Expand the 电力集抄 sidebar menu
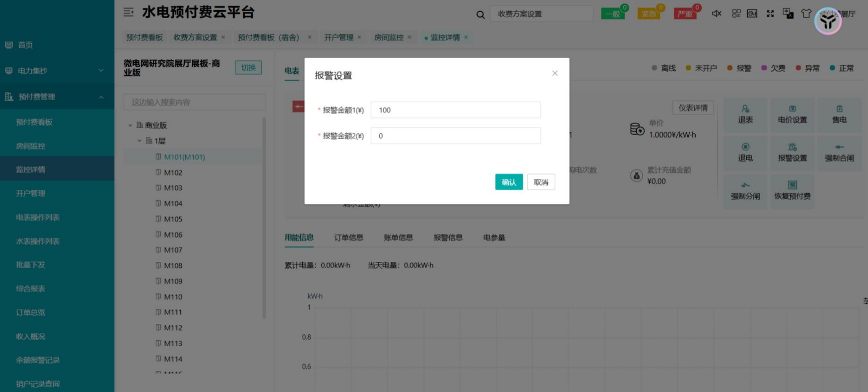Image resolution: width=868 pixels, height=392 pixels. (x=57, y=70)
